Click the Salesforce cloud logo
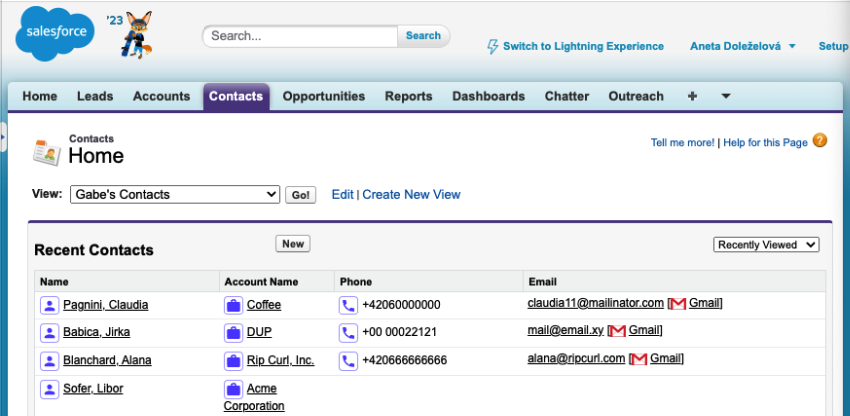Image resolution: width=850 pixels, height=416 pixels. coord(55,34)
